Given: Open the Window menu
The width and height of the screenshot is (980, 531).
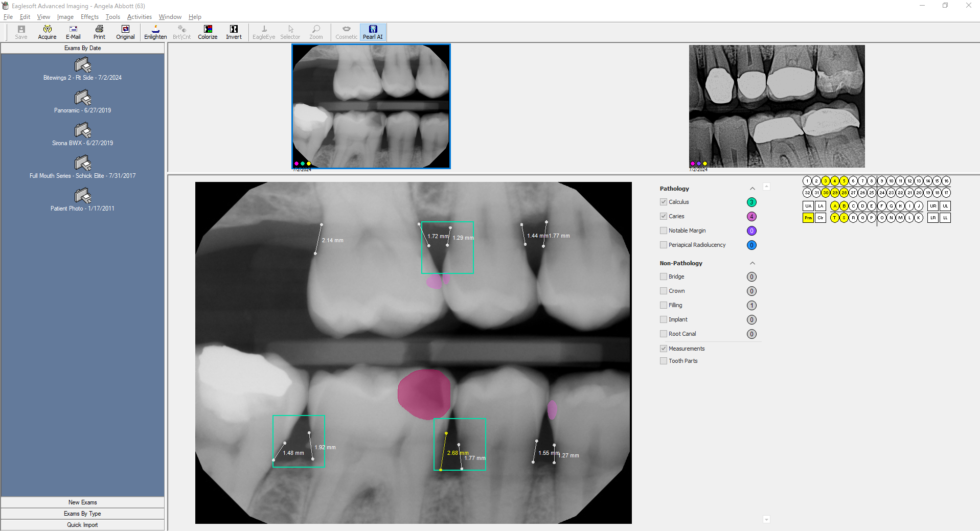Looking at the screenshot, I should [170, 17].
